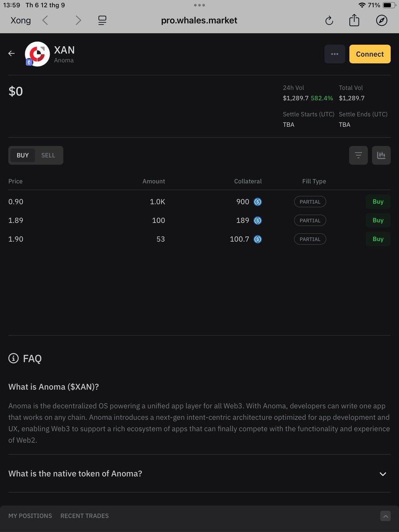Go forward with the browser forward chevron
Screen dimensions: 399x532
[78, 20]
